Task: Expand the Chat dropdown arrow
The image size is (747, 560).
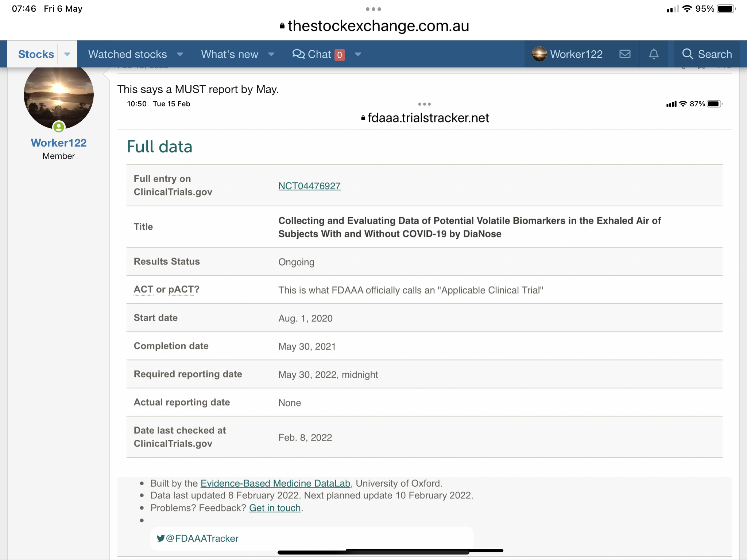Action: click(x=358, y=54)
